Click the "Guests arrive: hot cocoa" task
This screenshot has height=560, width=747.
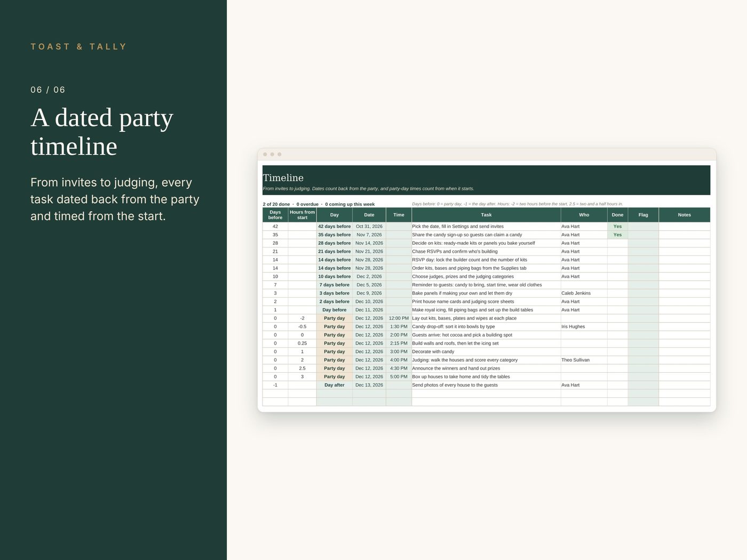point(486,335)
